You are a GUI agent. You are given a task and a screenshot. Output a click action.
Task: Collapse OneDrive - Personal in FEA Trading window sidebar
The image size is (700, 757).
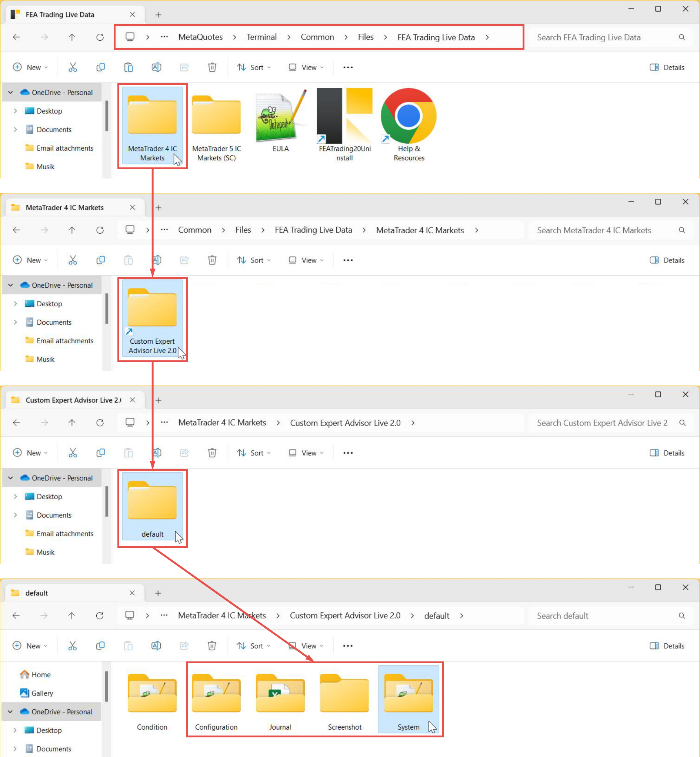click(x=11, y=92)
